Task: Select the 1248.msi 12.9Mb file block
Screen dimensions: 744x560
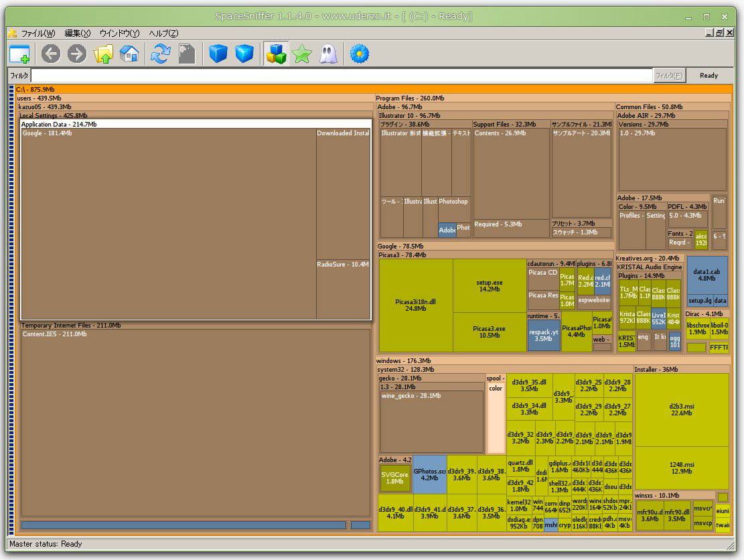Action: point(681,468)
